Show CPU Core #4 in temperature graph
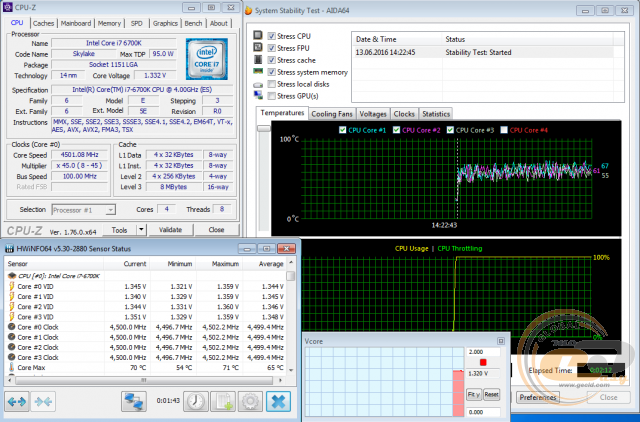640x422 pixels. [504, 130]
